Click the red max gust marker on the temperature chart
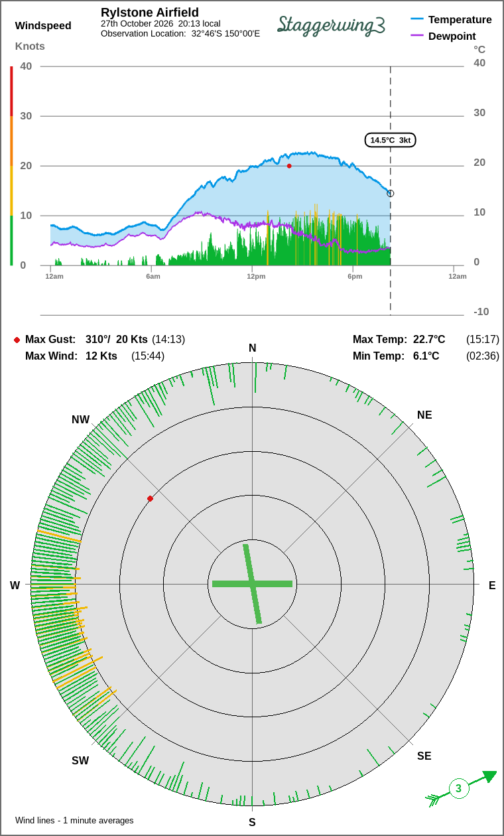Image resolution: width=504 pixels, height=836 pixels. tap(289, 166)
